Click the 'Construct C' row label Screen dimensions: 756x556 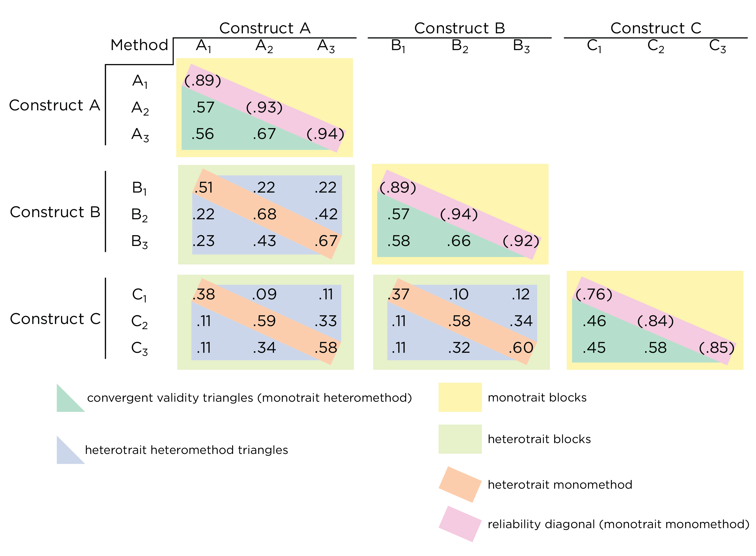coord(55,319)
